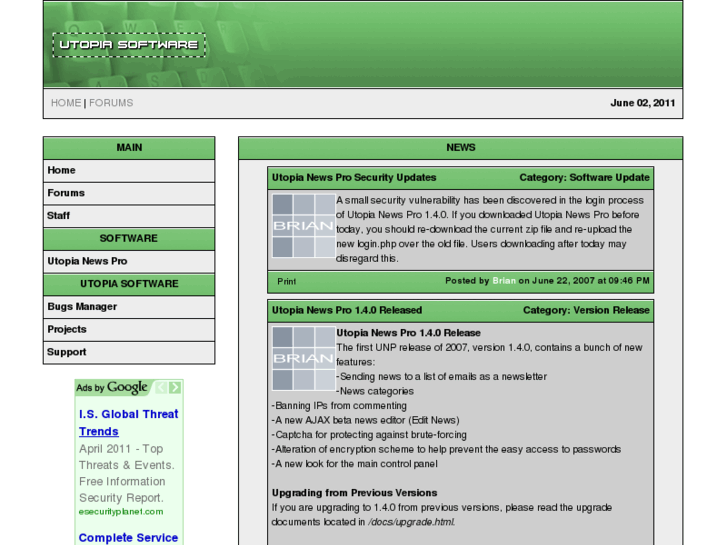
Task: Click Upgrading from Previous Versions heading
Action: [x=354, y=493]
